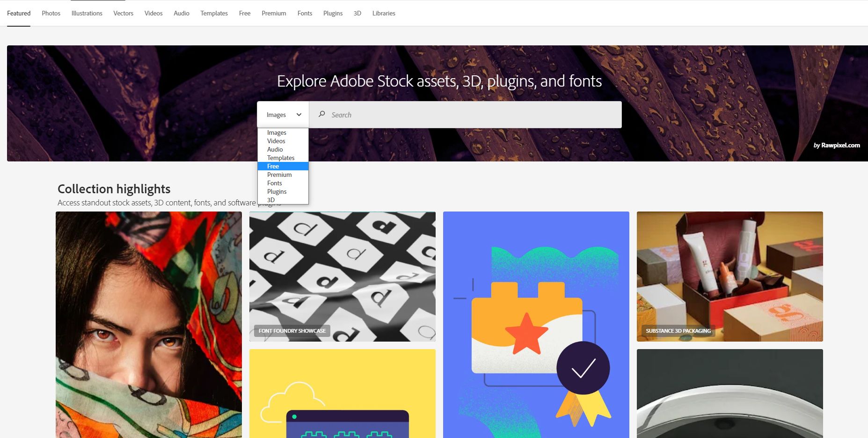Open the blue calendar award ribbon illustration

(x=536, y=325)
